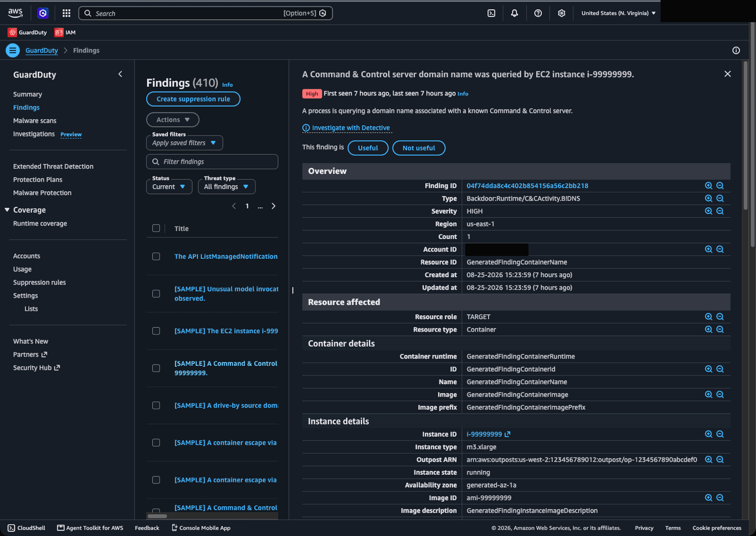Open the page info panel icon
Image resolution: width=756 pixels, height=536 pixels.
tap(736, 50)
